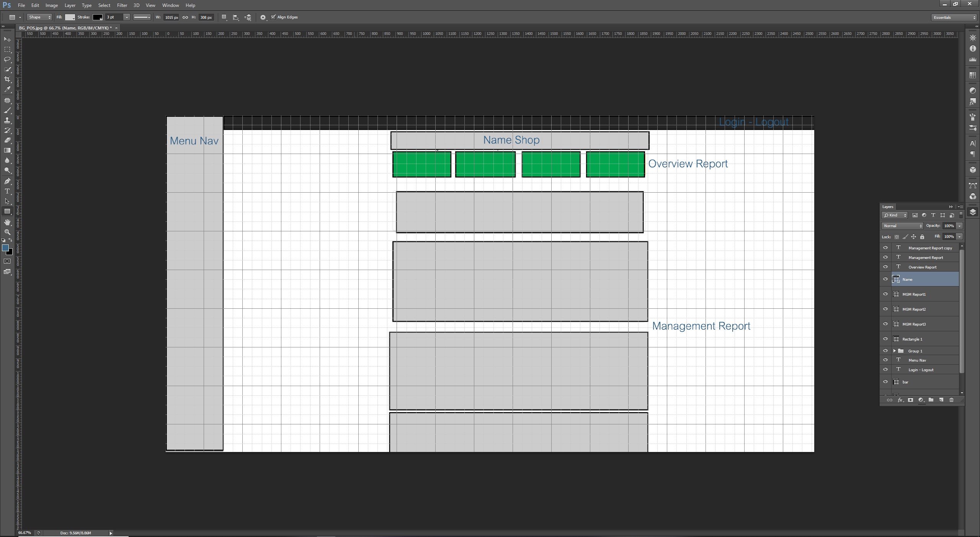Image resolution: width=980 pixels, height=537 pixels.
Task: Click the stroke color swatch
Action: [x=97, y=17]
